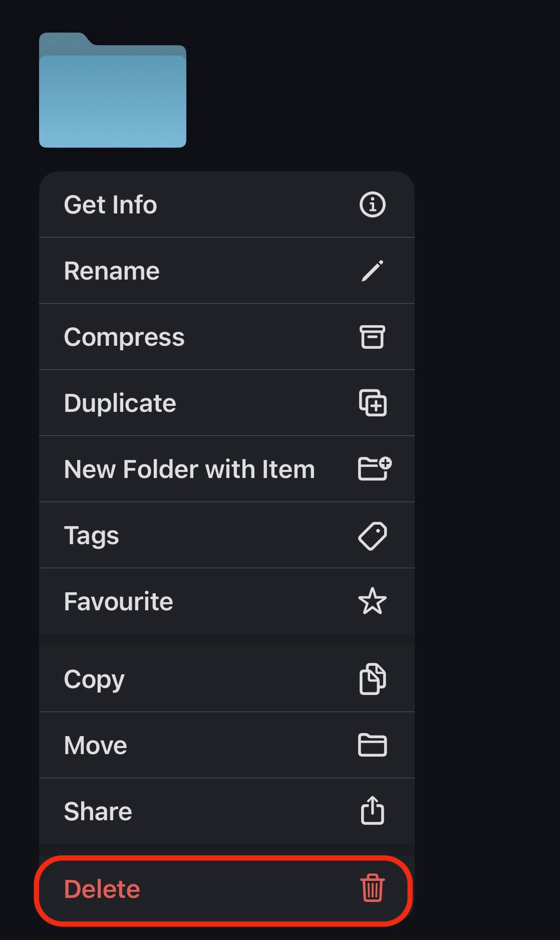Click the share arrow icon
Image resolution: width=560 pixels, height=940 pixels.
(x=372, y=810)
